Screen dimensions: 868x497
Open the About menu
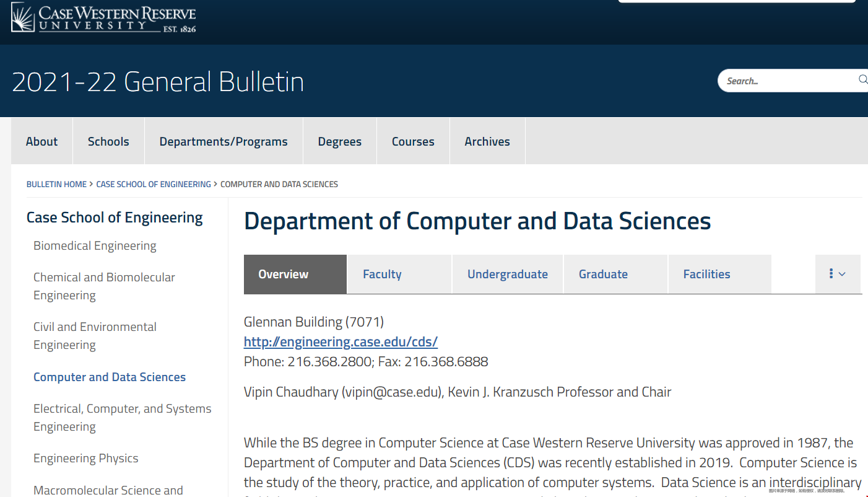click(x=41, y=141)
